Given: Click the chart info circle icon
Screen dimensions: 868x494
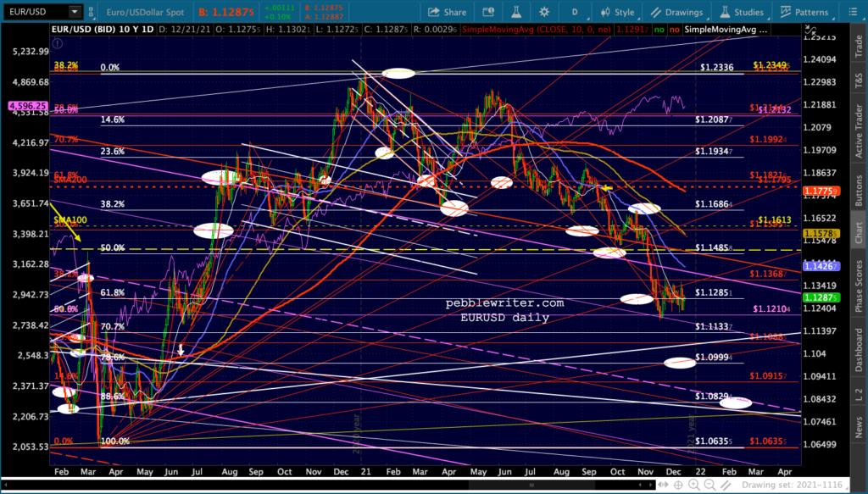Looking at the screenshot, I should click(57, 43).
